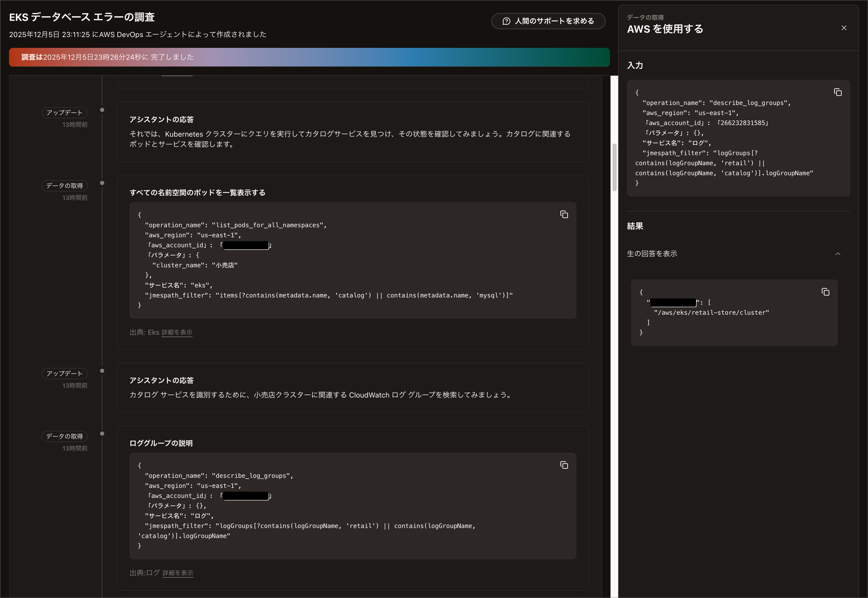
Task: Click timeline dot beside ログループの説明 card
Action: 102,434
